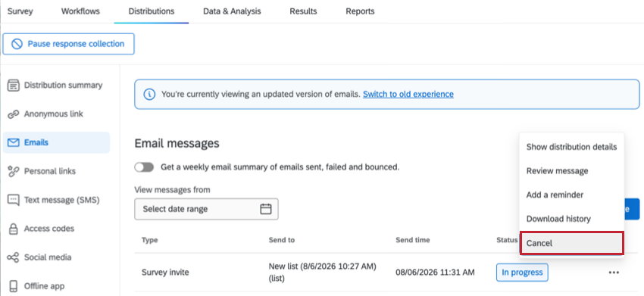This screenshot has height=296, width=644.
Task: Click the info icon in the banner
Action: point(149,95)
